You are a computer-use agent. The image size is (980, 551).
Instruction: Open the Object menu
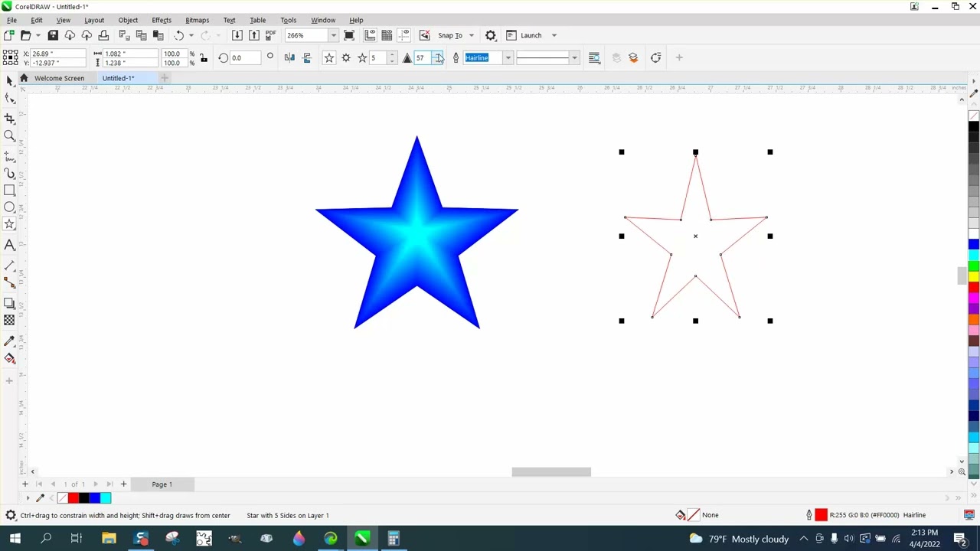(128, 20)
